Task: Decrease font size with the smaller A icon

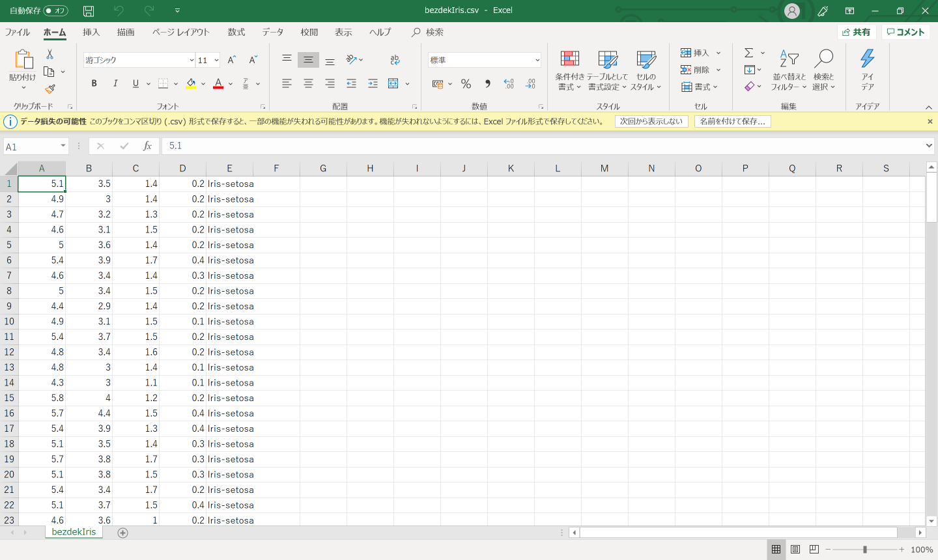Action: pos(253,60)
